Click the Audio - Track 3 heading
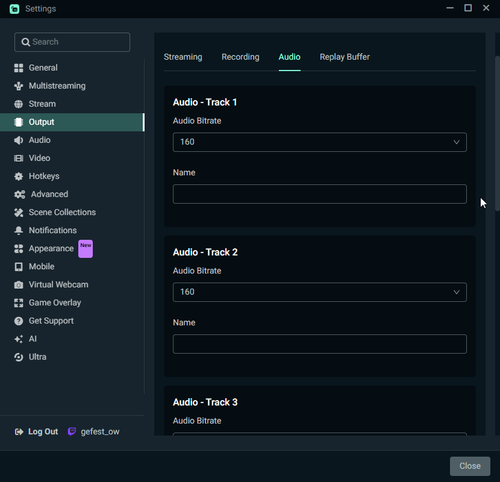 click(205, 402)
